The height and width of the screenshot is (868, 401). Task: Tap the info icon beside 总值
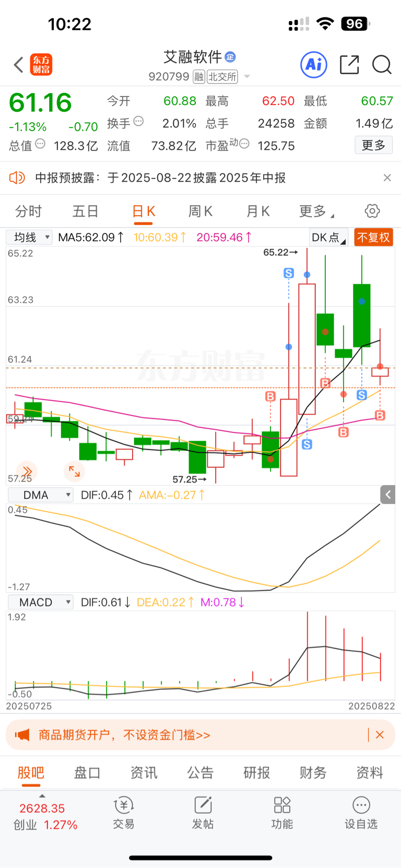coord(40,144)
